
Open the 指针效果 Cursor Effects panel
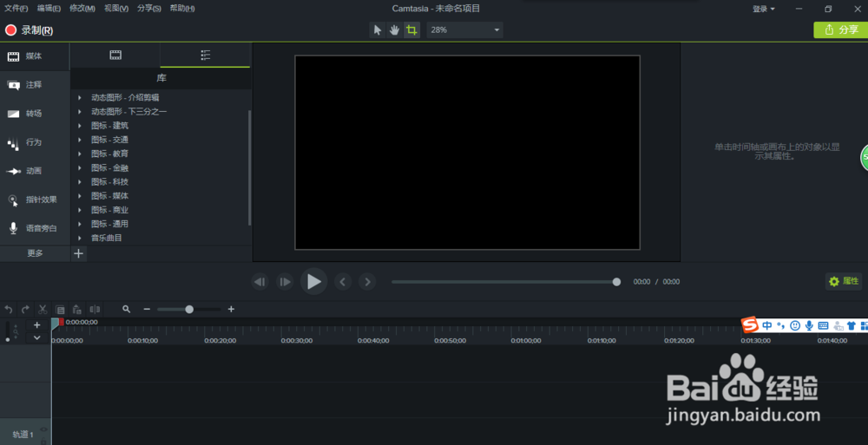[35, 200]
